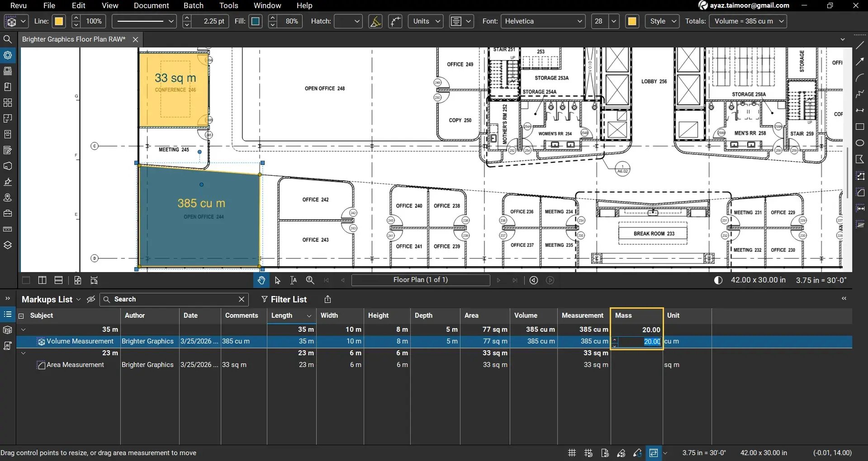868x461 pixels.
Task: Open the Search panel in left sidebar
Action: [8, 39]
